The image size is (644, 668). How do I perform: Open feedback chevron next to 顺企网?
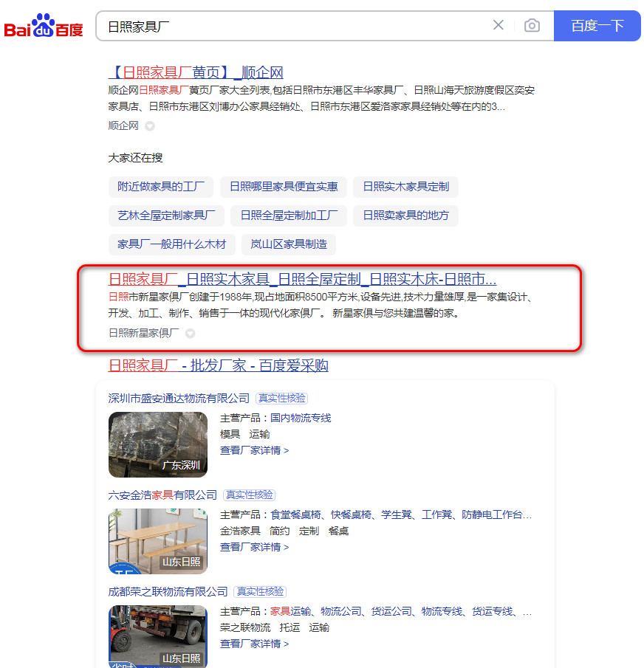pos(149,125)
